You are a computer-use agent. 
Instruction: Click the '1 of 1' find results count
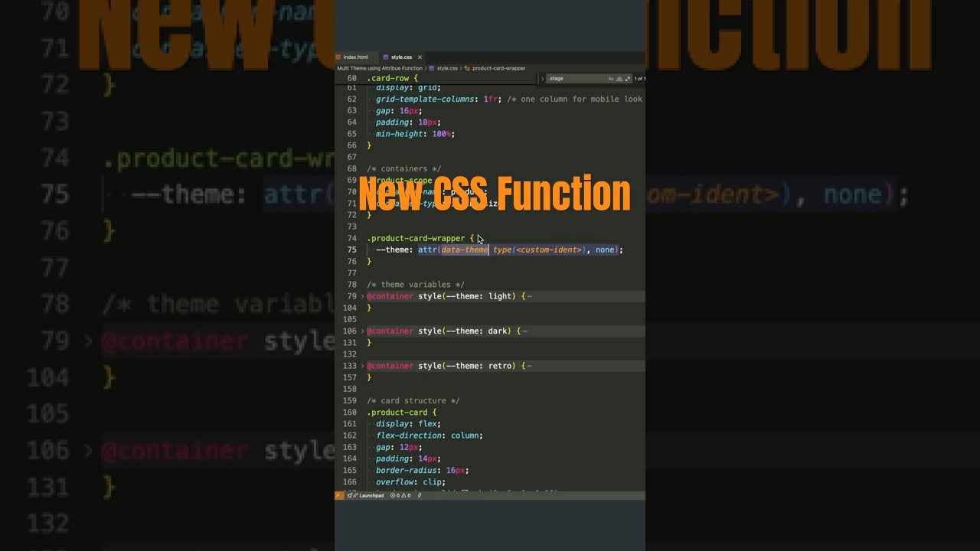639,78
